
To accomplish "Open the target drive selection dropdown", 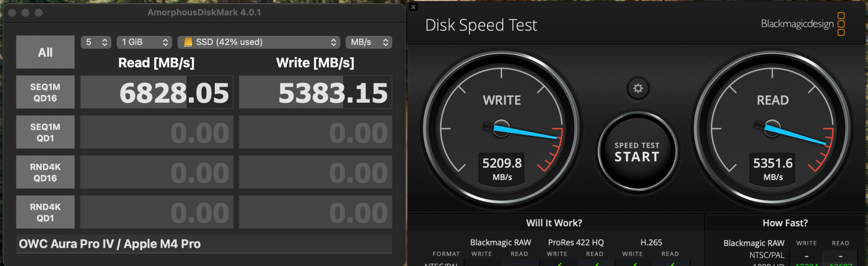I will coord(259,42).
